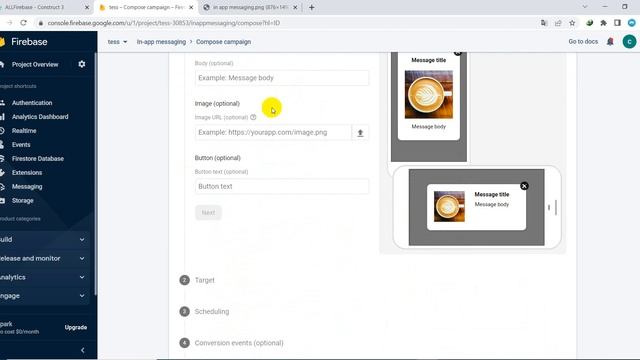Screen dimensions: 640x360
Task: Click the share page icon
Action: 558,23
